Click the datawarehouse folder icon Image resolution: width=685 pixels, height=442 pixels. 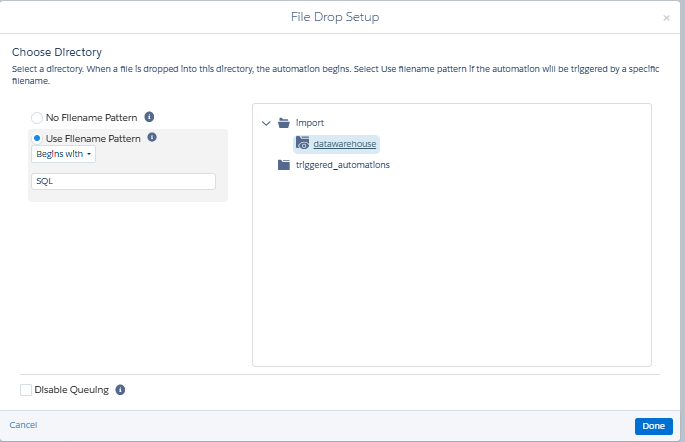(302, 144)
